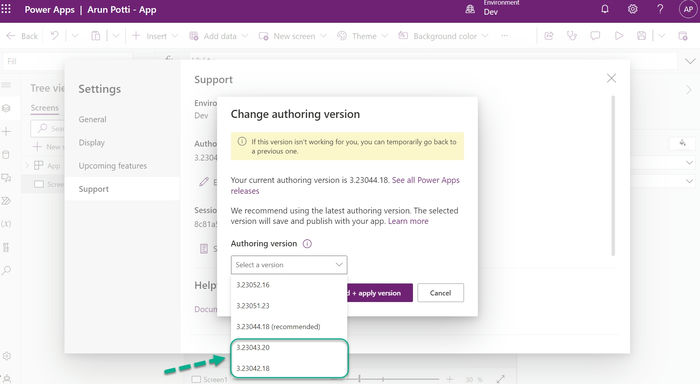Select the Screens tab in Tree view

(x=45, y=108)
